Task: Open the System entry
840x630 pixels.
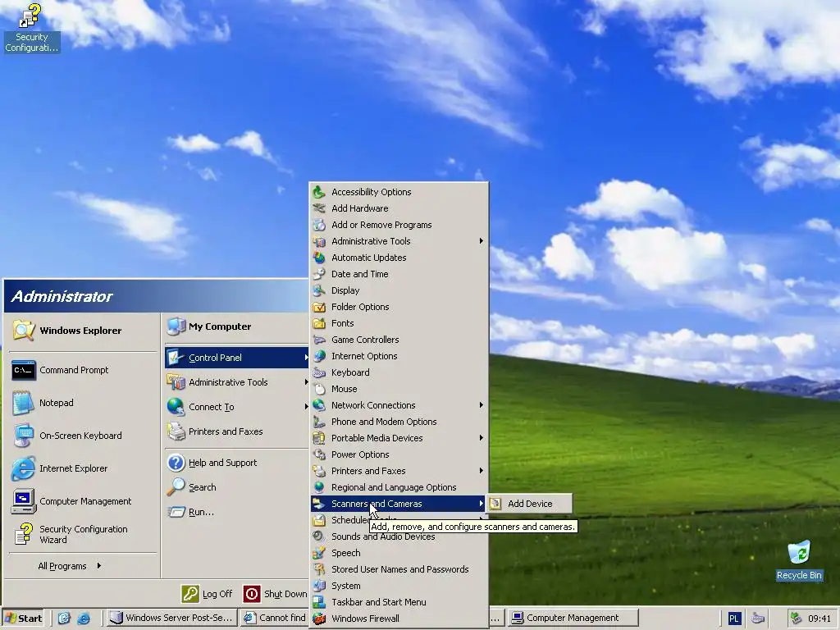Action: [399, 586]
